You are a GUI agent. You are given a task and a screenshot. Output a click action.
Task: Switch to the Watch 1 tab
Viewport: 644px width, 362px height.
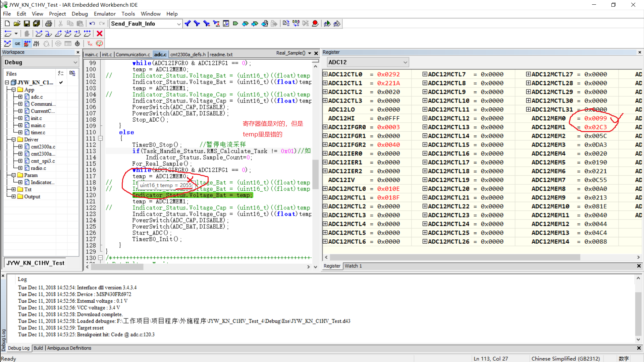(353, 266)
